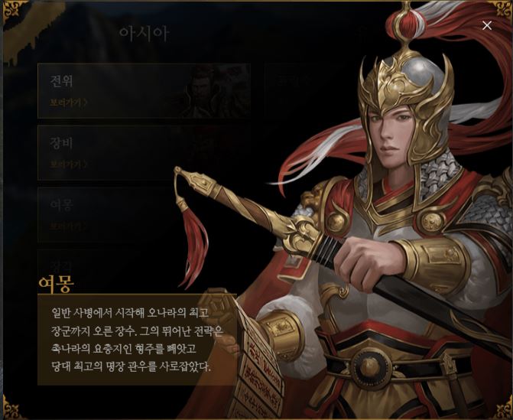
Task: Click the 견위 portrait thumbnail on his card
Action: point(214,91)
